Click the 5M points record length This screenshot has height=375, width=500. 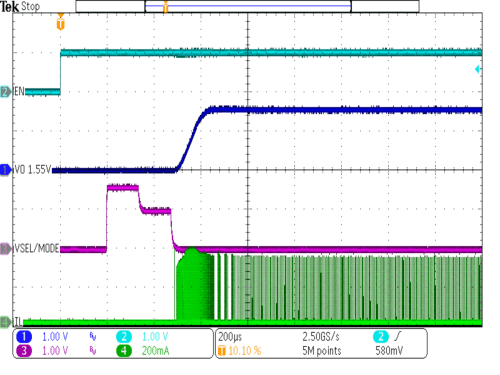(x=322, y=351)
